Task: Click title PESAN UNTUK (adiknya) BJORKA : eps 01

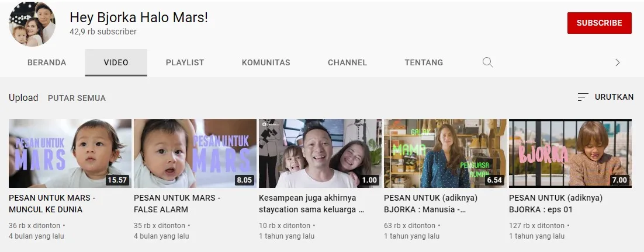Action: tap(556, 204)
